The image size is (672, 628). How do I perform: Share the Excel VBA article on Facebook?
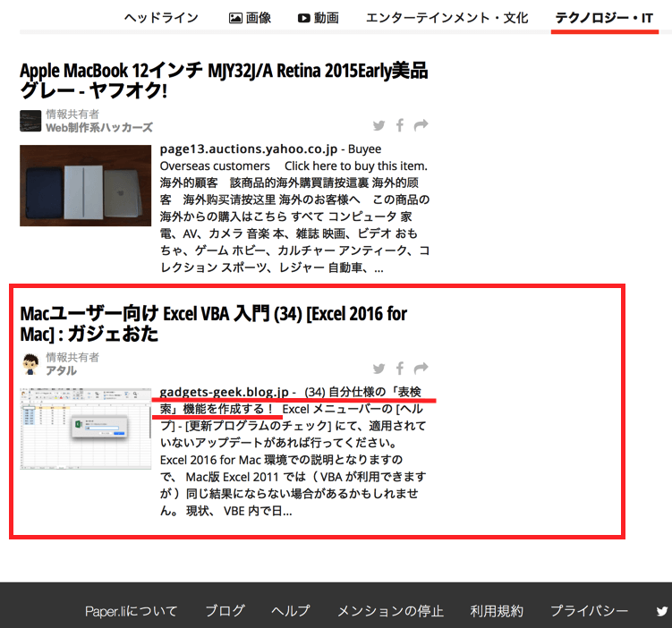[400, 369]
